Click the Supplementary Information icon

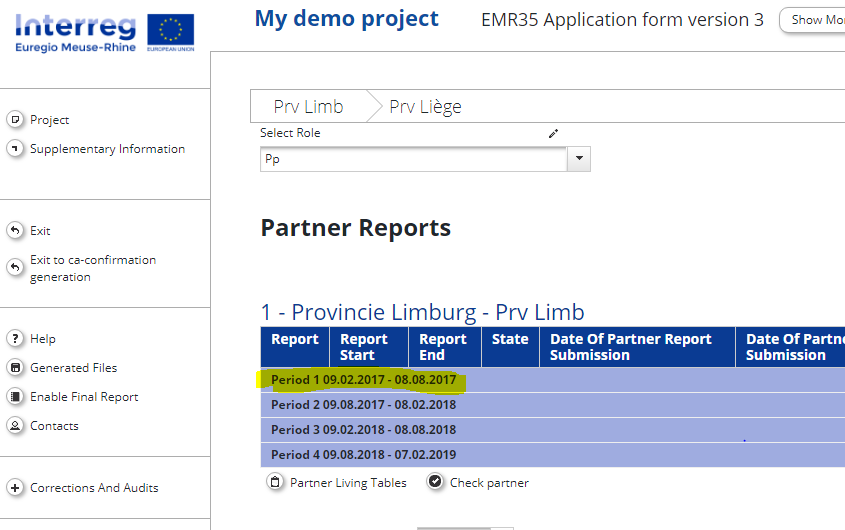pyautogui.click(x=15, y=149)
